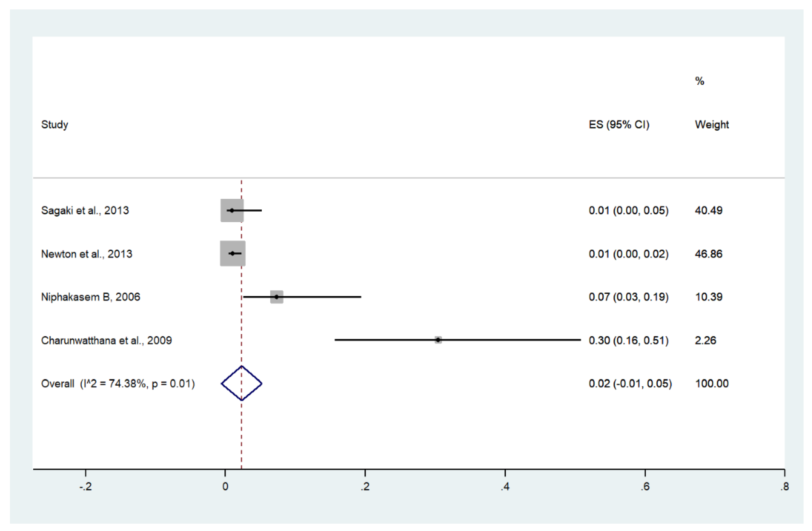Select the Weight column header
Screen dimensions: 812x531
(712, 125)
